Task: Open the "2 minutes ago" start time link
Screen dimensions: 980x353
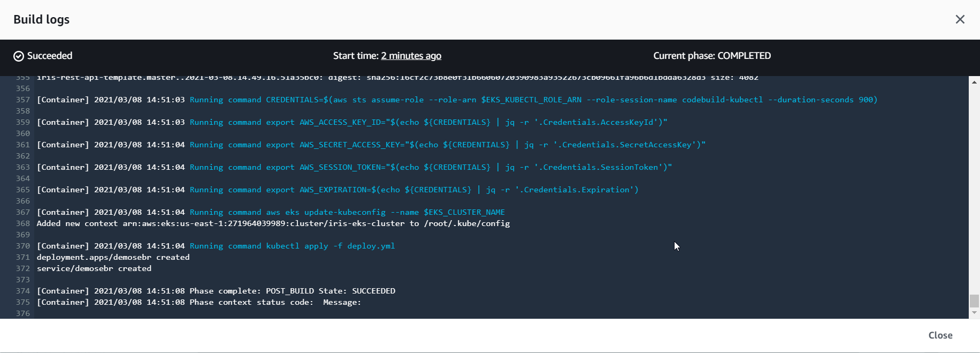Action: tap(411, 56)
